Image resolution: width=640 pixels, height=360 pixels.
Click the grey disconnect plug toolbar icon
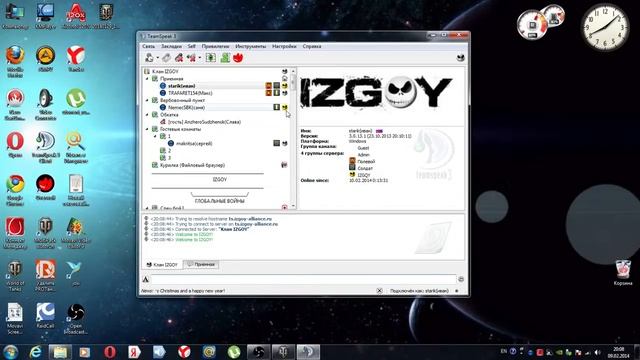167,58
